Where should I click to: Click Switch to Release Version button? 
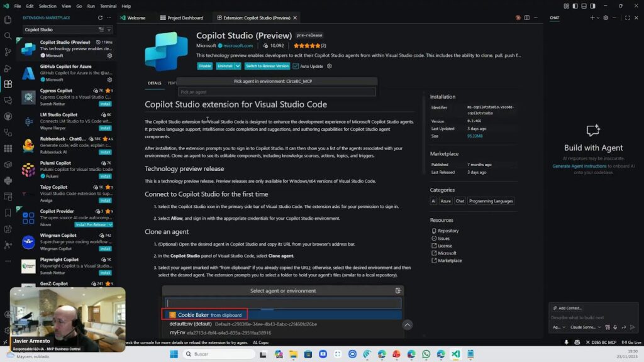point(267,66)
